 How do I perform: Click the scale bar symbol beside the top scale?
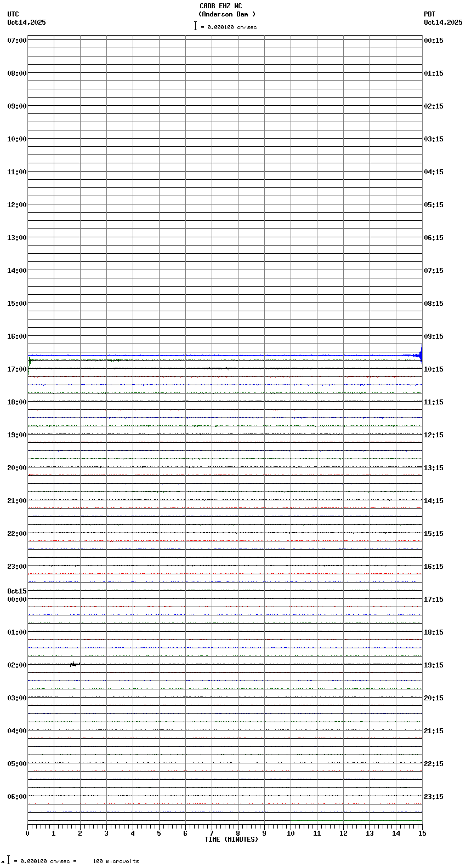195,26
